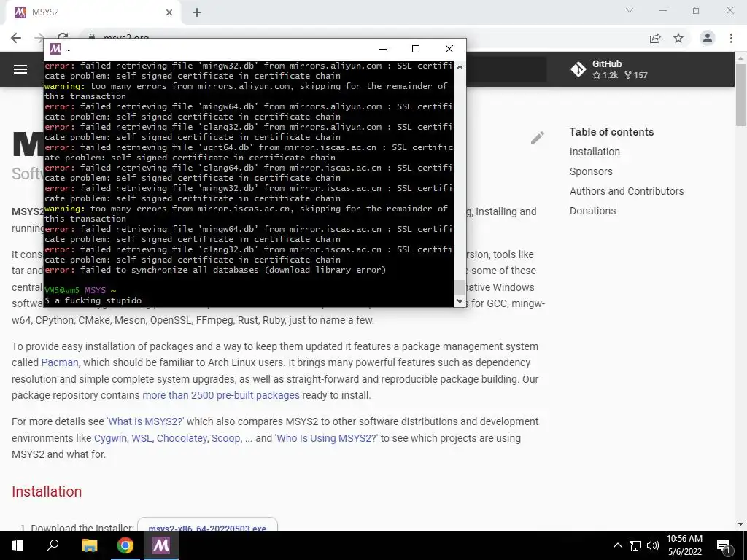Viewport: 747px width, 560px height.
Task: Click the share page icon in Chrome
Action: [x=655, y=38]
